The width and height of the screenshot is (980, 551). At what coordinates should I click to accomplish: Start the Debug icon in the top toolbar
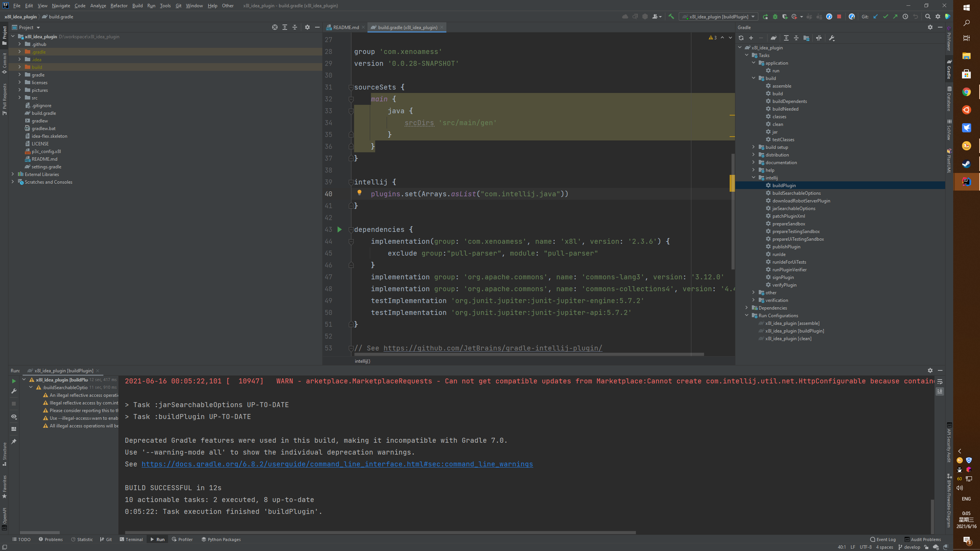pos(775,16)
